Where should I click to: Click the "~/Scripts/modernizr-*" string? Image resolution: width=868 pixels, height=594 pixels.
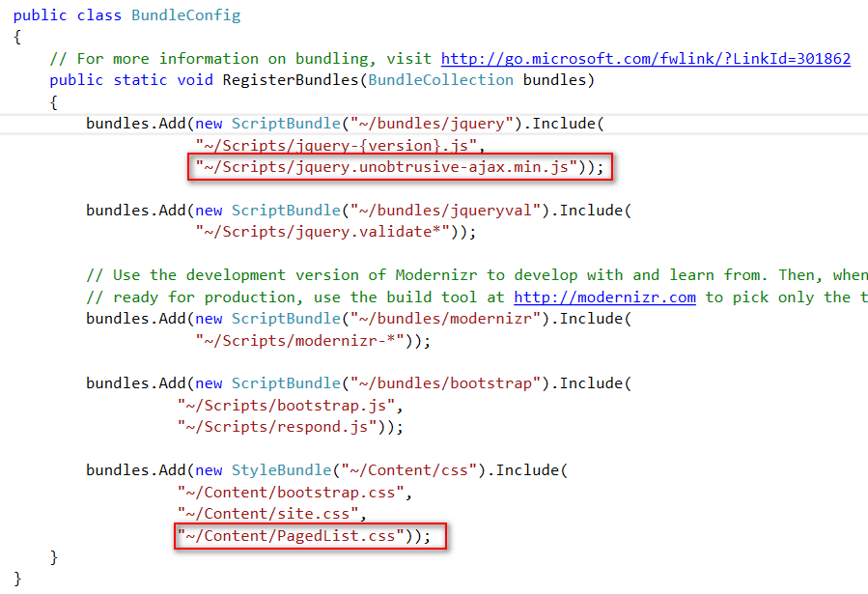point(299,340)
